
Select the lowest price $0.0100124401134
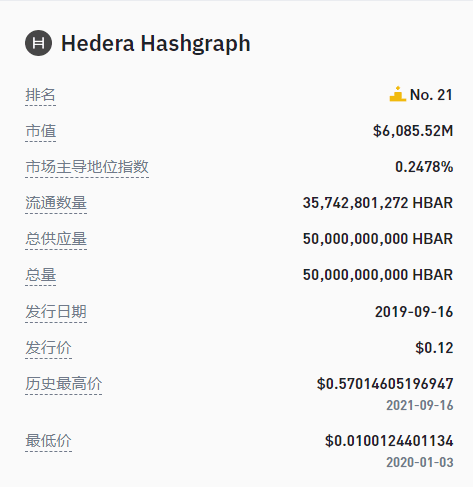(389, 441)
